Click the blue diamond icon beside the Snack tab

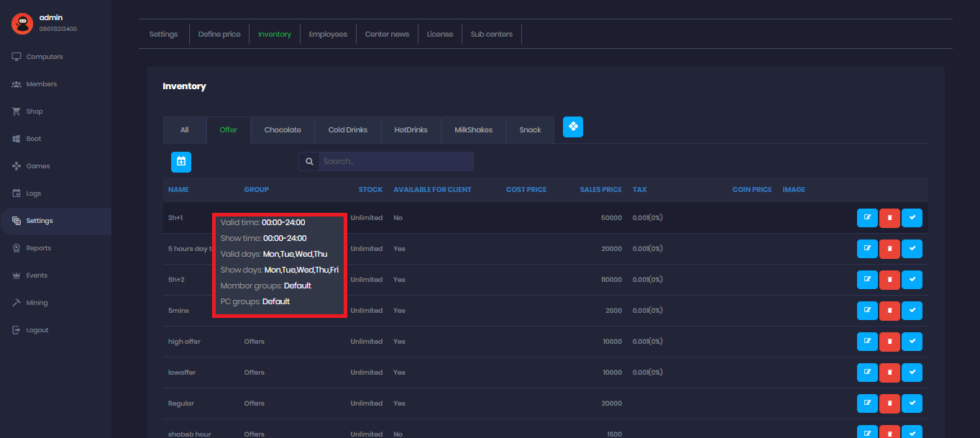tap(573, 127)
